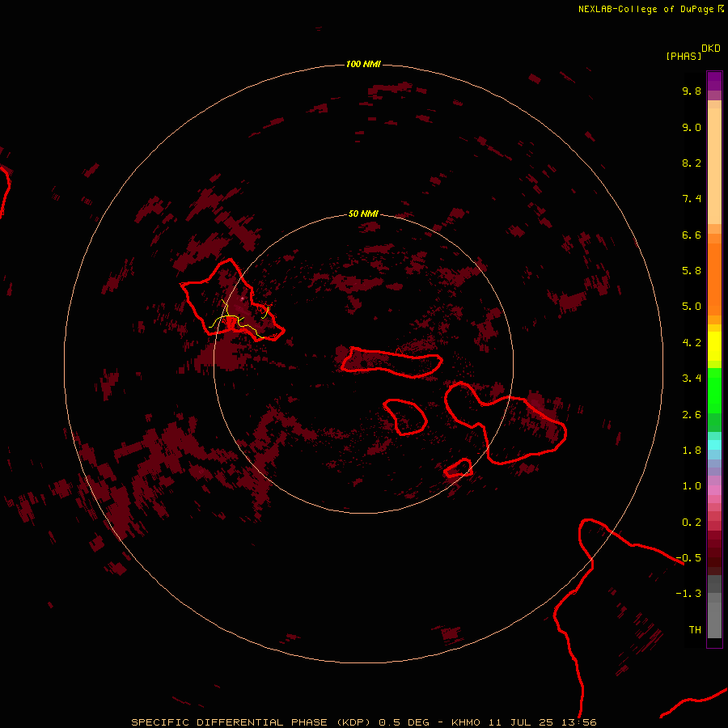Click the 7.4 legend value
728x728 pixels.
[x=692, y=199]
